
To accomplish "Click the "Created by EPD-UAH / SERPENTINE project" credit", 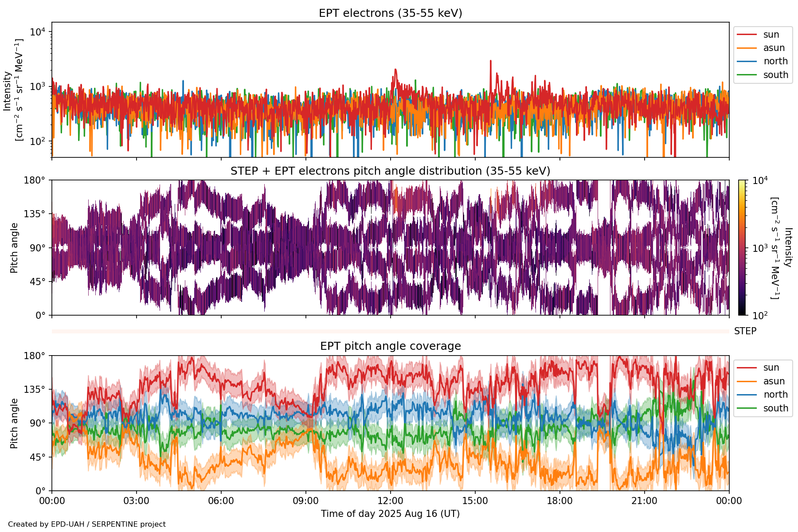I will (x=87, y=524).
